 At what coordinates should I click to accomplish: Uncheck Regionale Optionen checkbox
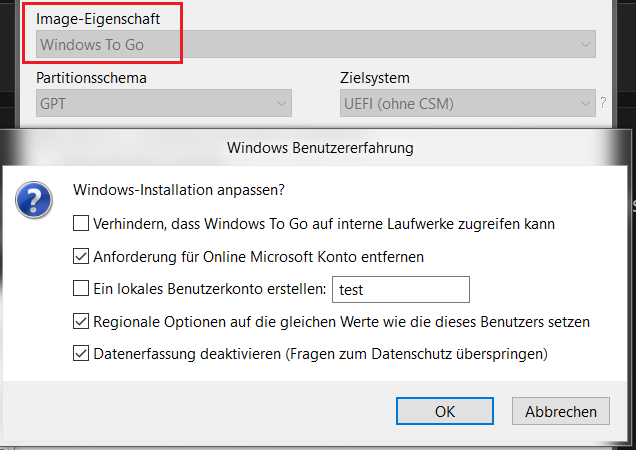coord(81,321)
